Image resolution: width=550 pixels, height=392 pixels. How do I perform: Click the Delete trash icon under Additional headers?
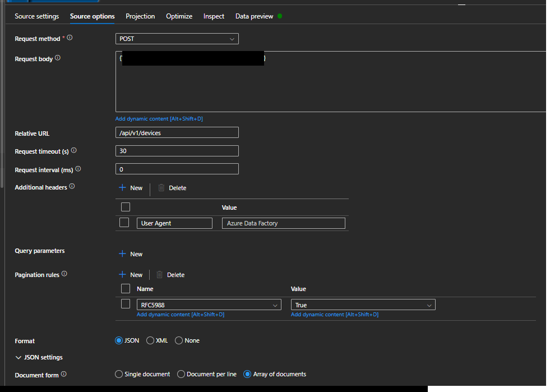pos(160,188)
